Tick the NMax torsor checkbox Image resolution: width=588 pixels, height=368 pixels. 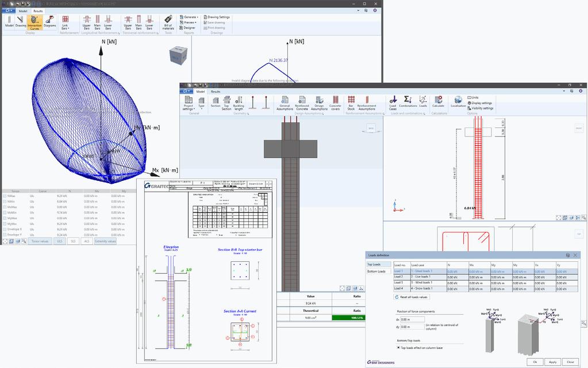(5, 196)
